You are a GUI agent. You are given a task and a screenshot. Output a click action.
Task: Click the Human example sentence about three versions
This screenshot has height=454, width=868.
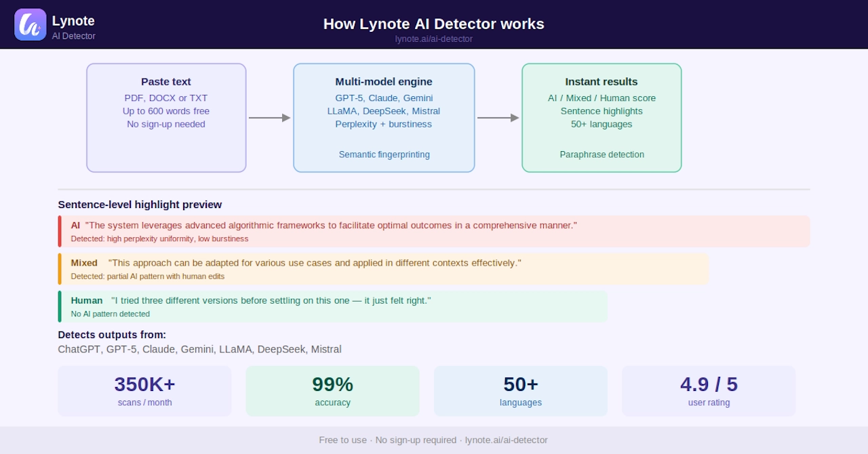[271, 300]
